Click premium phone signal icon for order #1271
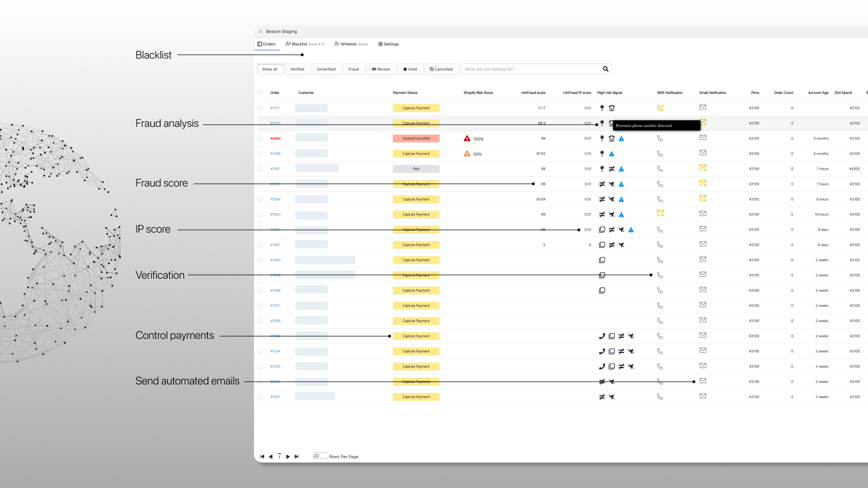868x488 pixels. (611, 108)
